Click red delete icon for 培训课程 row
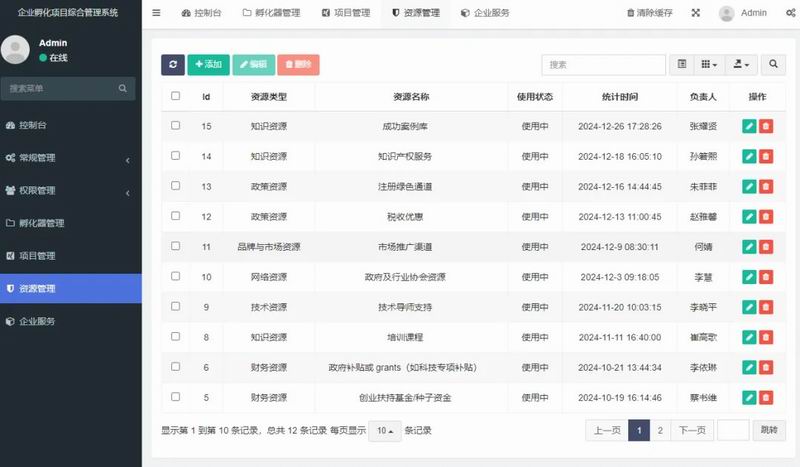Screen dimensions: 800x467 point(766,336)
